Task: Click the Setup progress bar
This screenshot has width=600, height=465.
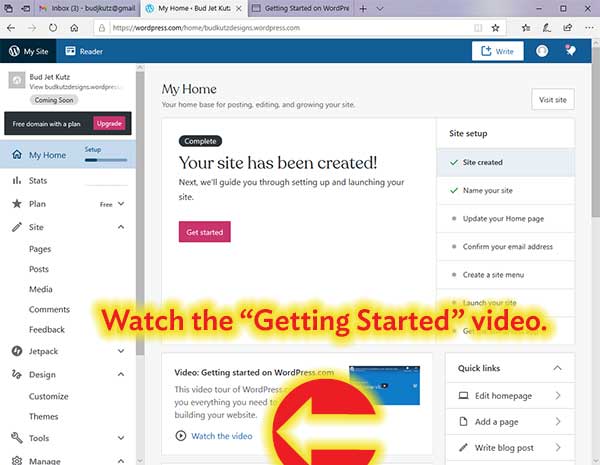Action: [x=106, y=160]
